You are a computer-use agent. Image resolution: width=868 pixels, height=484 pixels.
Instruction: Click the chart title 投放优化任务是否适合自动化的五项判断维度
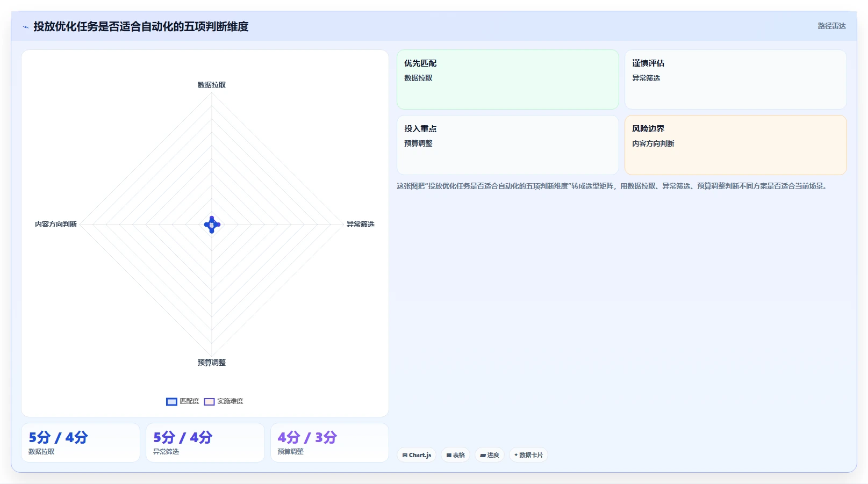pos(141,26)
